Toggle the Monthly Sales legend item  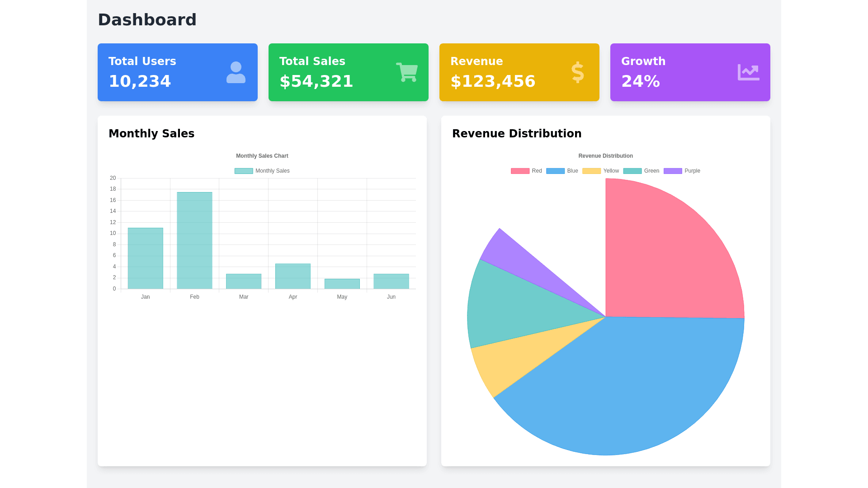pyautogui.click(x=262, y=171)
